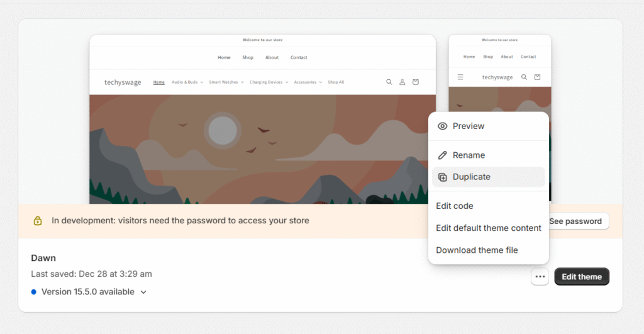Click Welcome to our store in desktop preview

(263, 40)
